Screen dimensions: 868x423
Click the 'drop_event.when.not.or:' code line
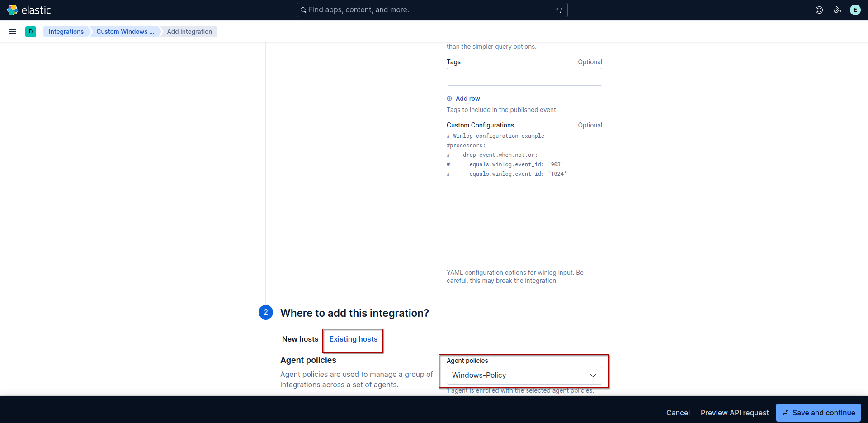[492, 155]
